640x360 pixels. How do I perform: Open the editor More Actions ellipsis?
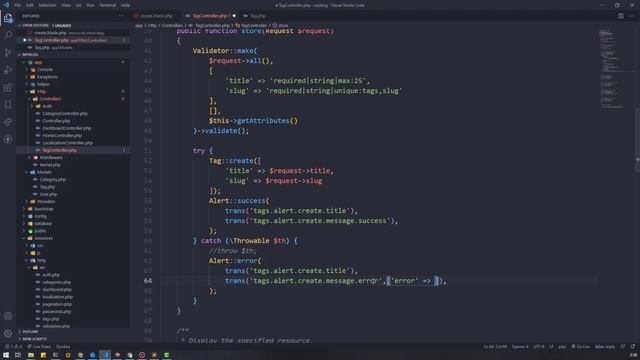click(631, 16)
